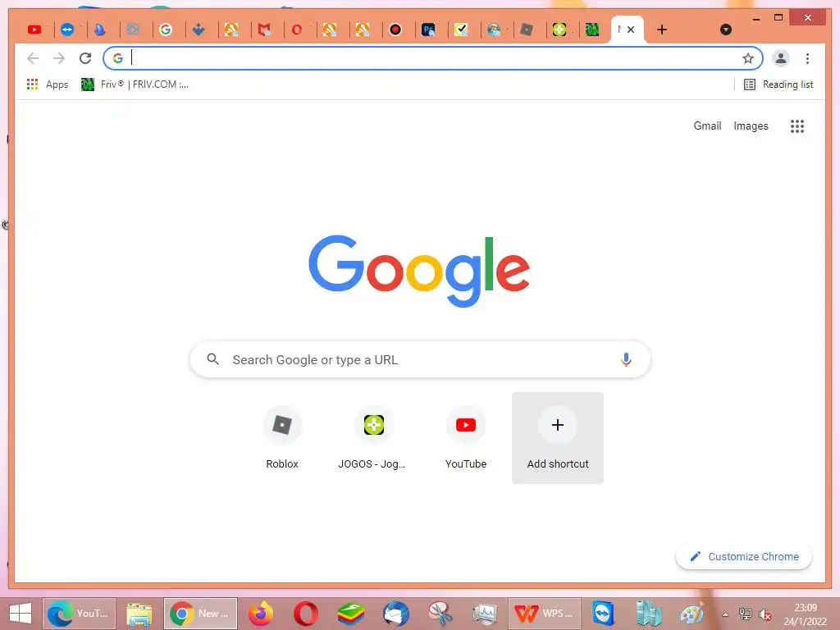Open TeamViewer from taskbar
This screenshot has height=630, width=840.
[604, 614]
